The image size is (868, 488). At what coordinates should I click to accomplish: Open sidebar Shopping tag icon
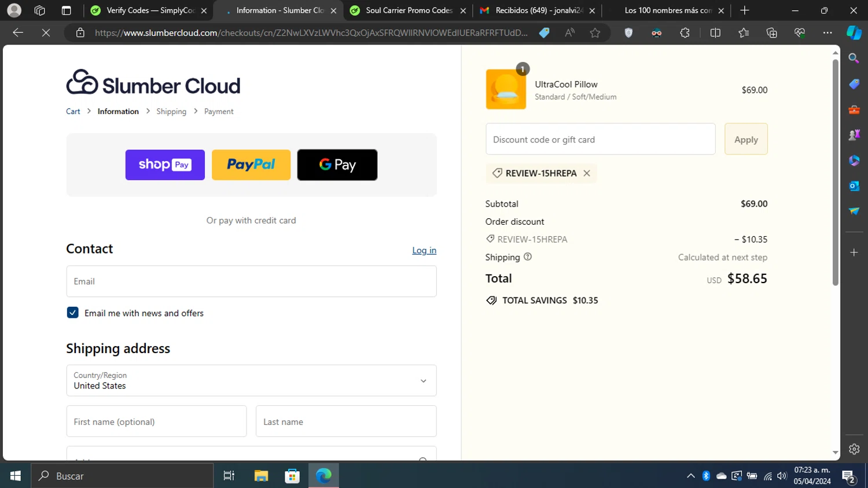click(x=854, y=84)
